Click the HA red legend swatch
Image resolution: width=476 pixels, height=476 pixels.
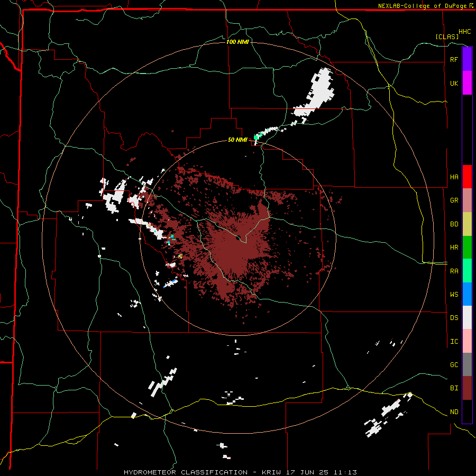click(467, 177)
